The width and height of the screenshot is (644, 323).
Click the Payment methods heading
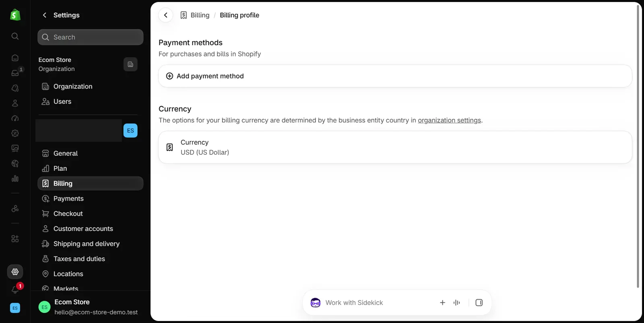(190, 43)
